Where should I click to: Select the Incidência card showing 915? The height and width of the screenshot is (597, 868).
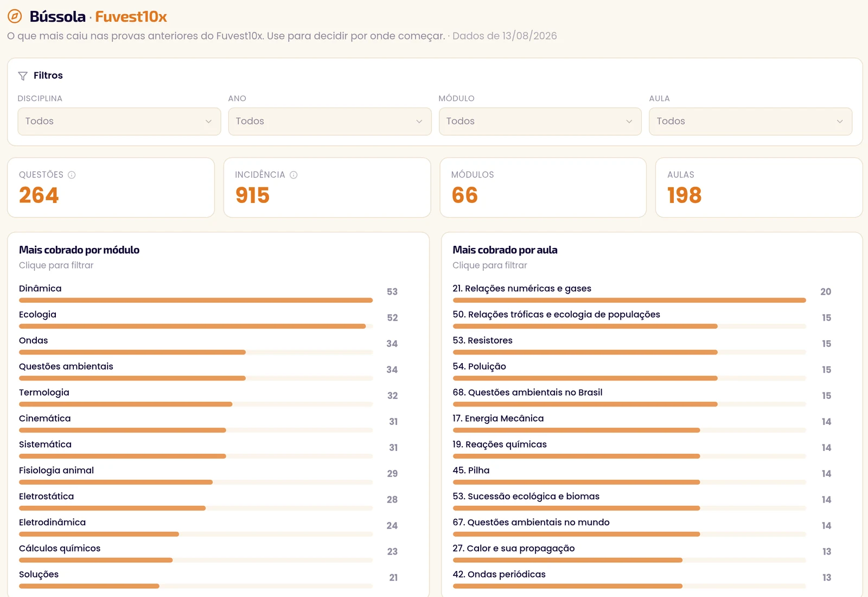click(x=327, y=188)
